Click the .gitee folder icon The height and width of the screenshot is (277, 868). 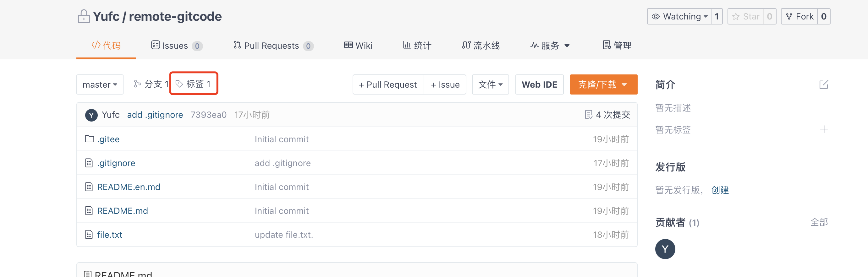(x=89, y=139)
